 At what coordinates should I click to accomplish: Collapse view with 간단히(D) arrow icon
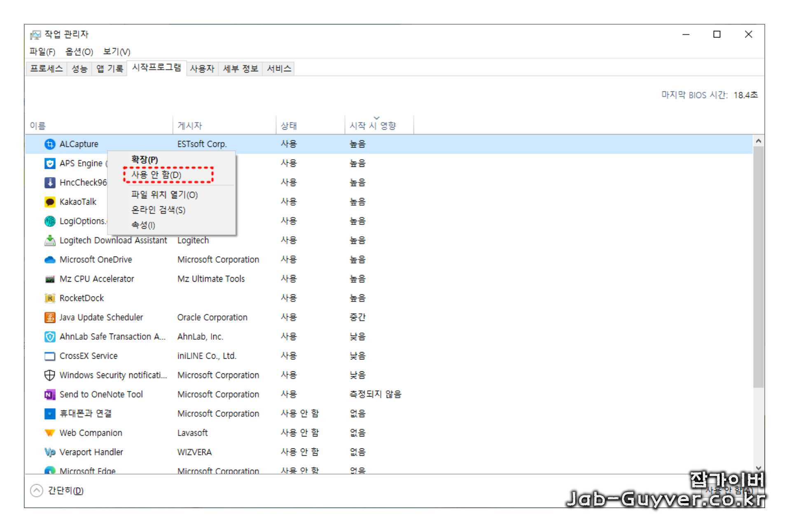37,490
